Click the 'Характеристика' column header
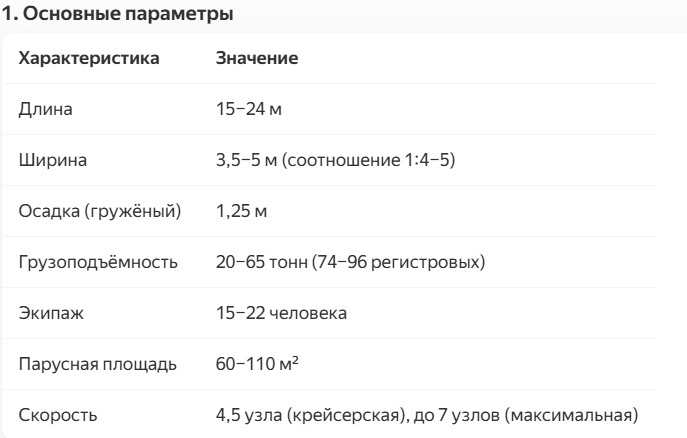The height and width of the screenshot is (438, 687). point(89,59)
